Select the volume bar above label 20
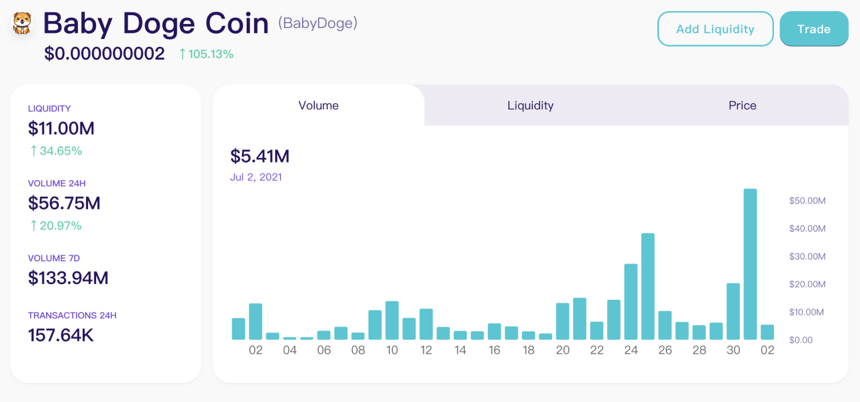 coord(563,321)
